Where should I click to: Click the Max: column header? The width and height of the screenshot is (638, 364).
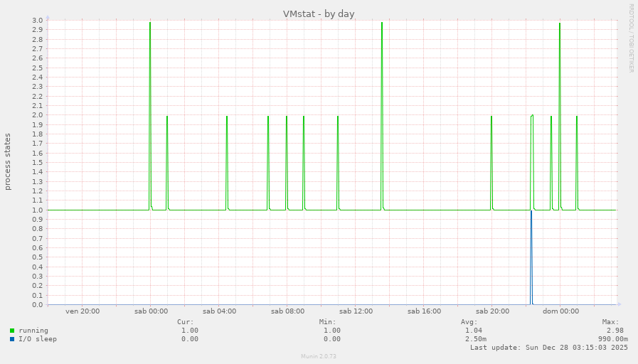(x=610, y=322)
